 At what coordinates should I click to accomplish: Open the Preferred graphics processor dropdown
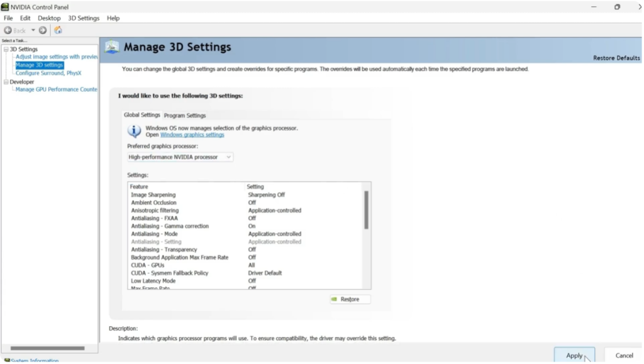click(229, 157)
